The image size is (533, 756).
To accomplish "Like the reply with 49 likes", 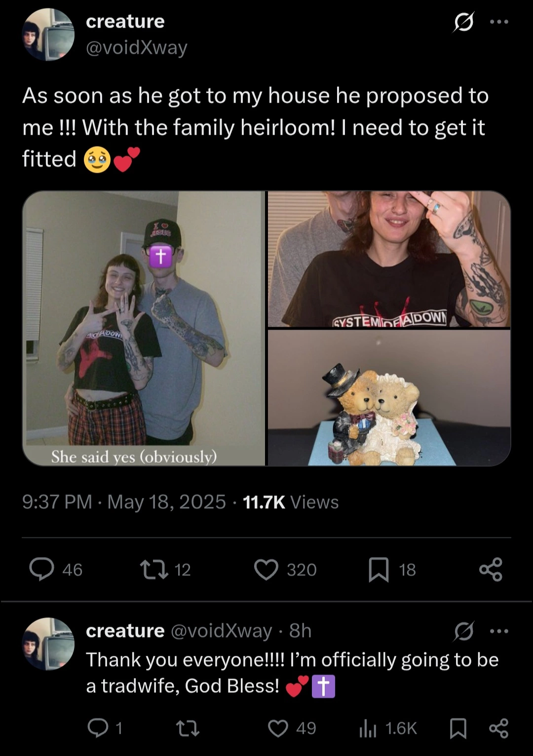I will pos(278,728).
